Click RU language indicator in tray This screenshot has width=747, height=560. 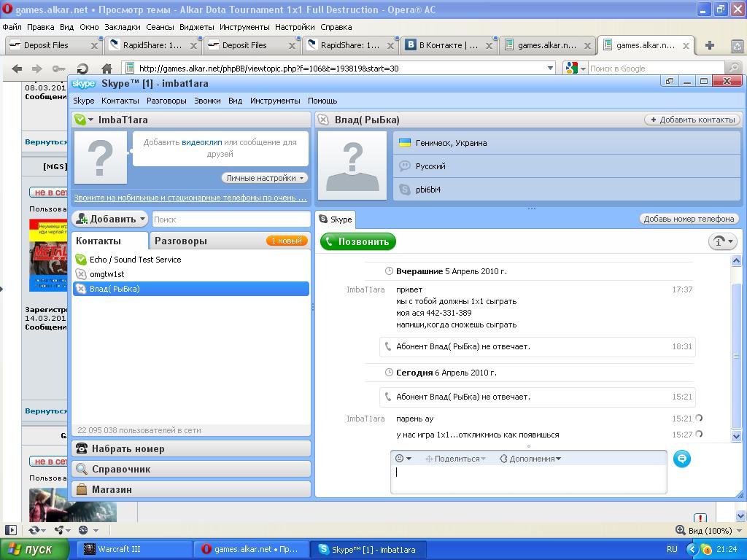672,549
